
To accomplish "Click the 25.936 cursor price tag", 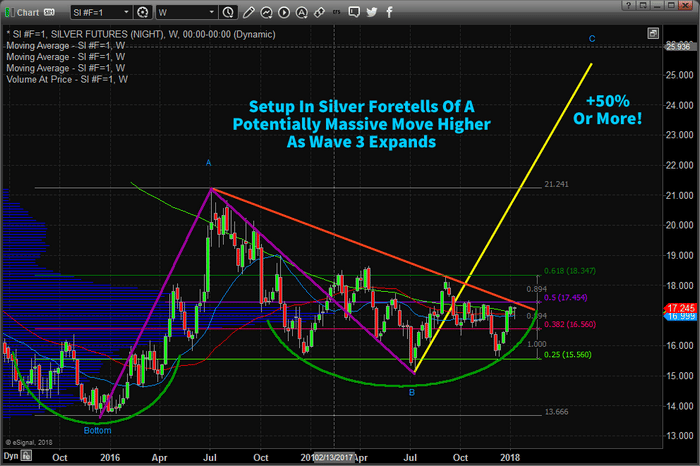I will (x=679, y=46).
